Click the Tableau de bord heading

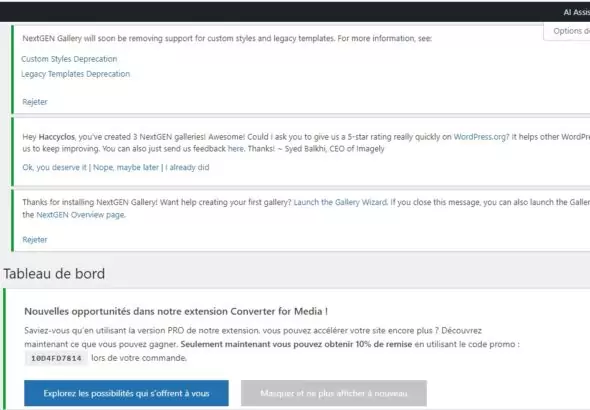(54, 273)
